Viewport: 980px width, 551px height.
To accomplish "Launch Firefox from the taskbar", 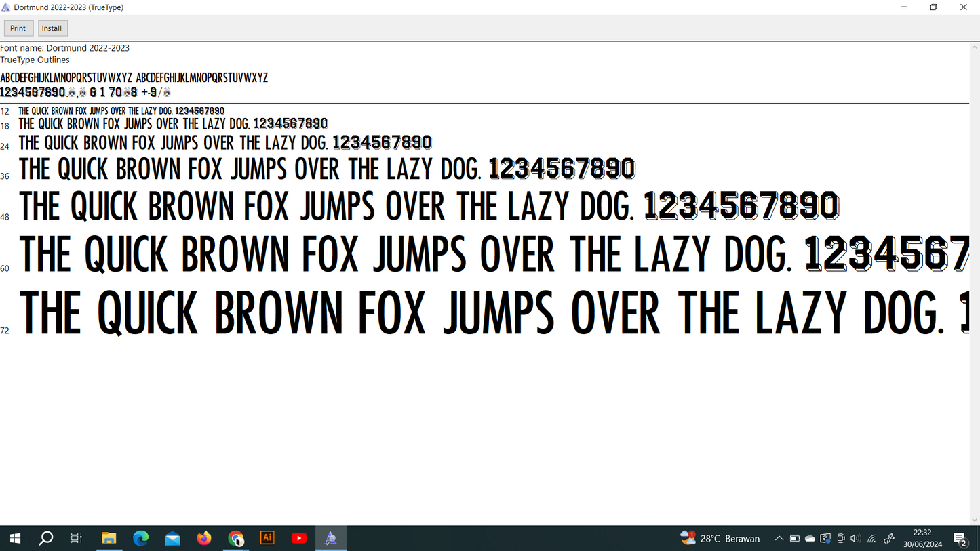I will coord(204,538).
